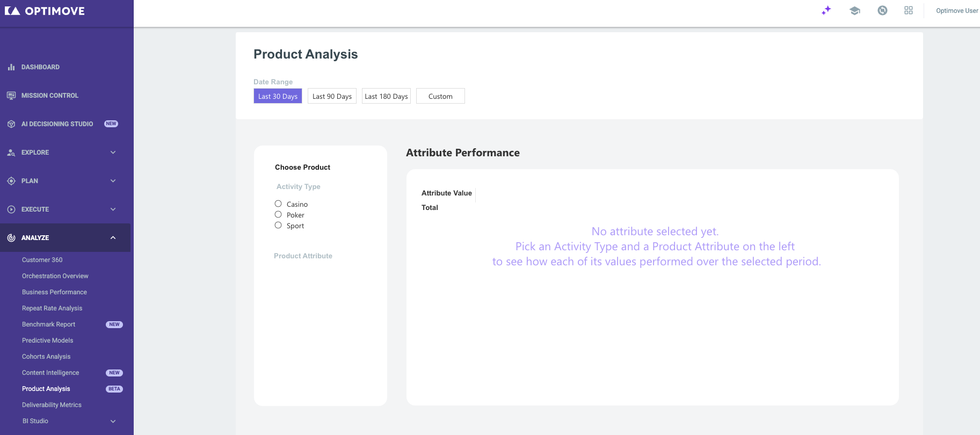Image resolution: width=980 pixels, height=435 pixels.
Task: Click the AI Decisioning Studio cube icon
Action: 11,124
